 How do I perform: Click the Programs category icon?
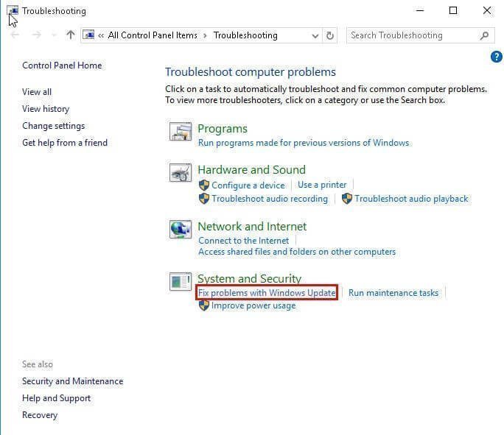click(x=181, y=132)
